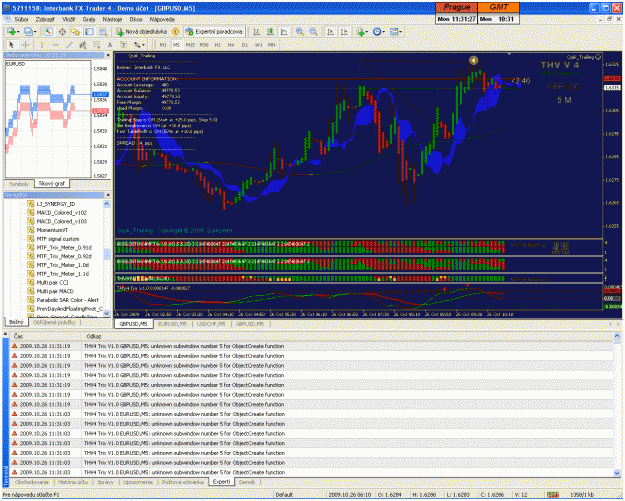625x501 pixels.
Task: Toggle the Data Window crosshair icon
Action: click(62, 31)
